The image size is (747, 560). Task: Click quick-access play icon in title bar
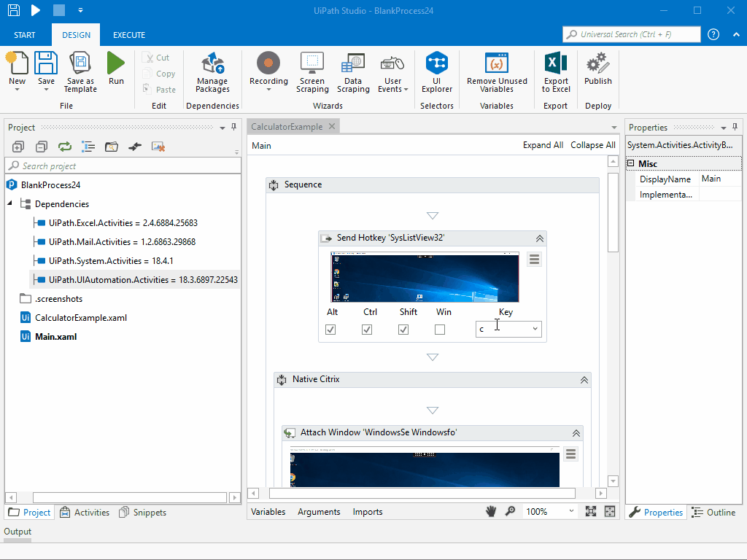coord(36,10)
